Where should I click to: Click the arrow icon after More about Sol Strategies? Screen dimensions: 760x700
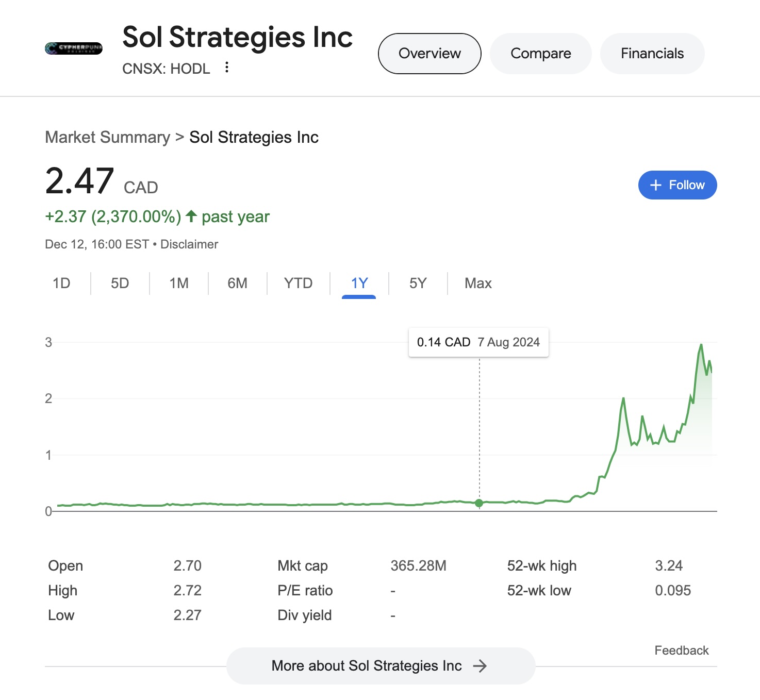480,666
